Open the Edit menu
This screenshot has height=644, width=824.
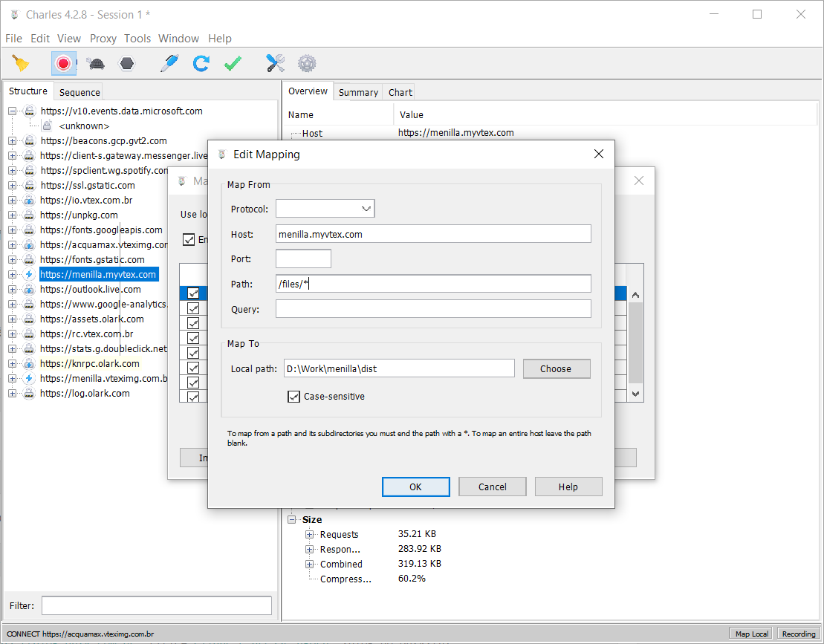click(40, 39)
